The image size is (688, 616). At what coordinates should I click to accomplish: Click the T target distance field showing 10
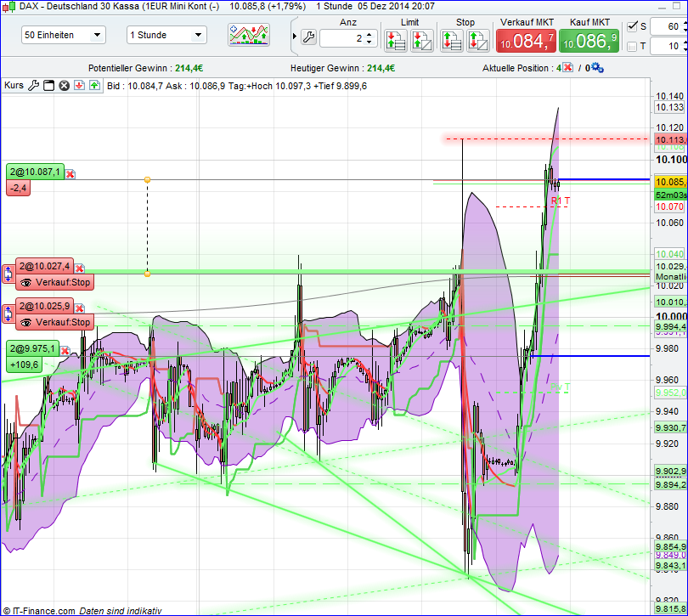[668, 46]
